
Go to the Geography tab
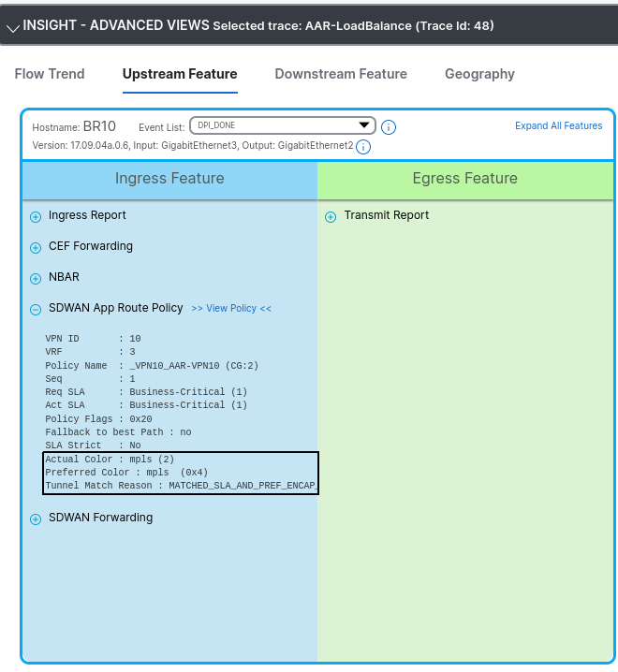(x=479, y=74)
